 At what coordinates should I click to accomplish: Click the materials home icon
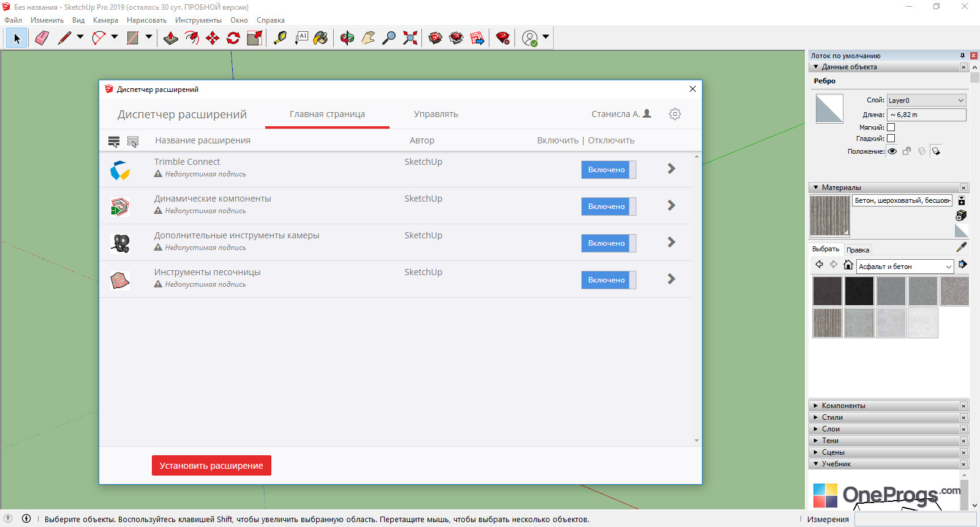click(848, 265)
